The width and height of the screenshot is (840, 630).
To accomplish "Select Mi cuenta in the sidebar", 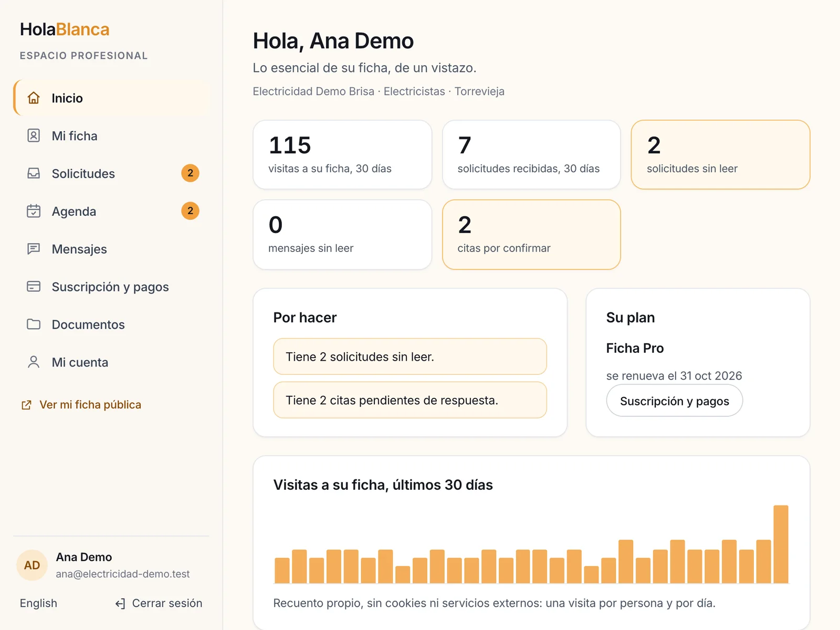I will tap(111, 363).
